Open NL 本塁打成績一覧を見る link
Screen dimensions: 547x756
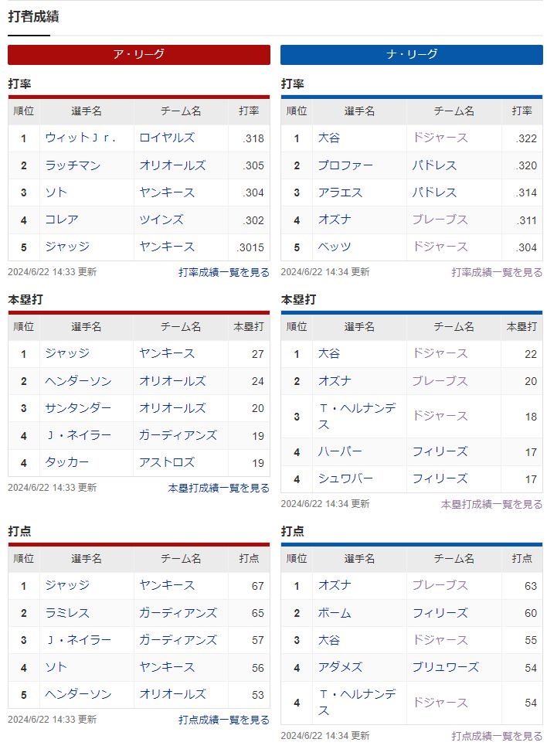pyautogui.click(x=491, y=504)
